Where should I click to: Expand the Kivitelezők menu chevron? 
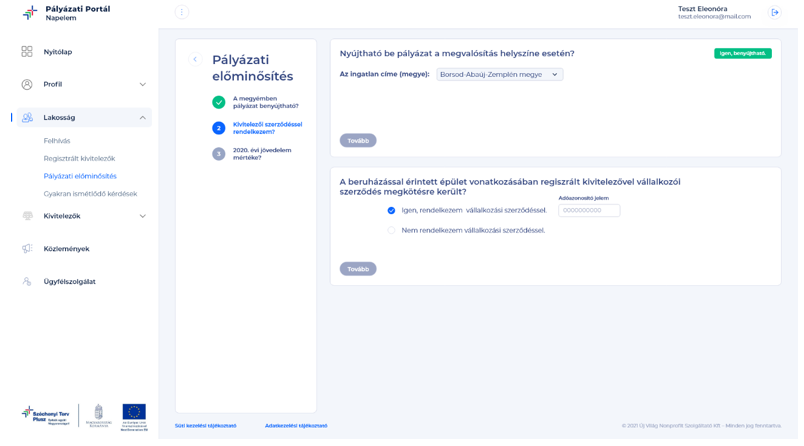click(x=143, y=216)
